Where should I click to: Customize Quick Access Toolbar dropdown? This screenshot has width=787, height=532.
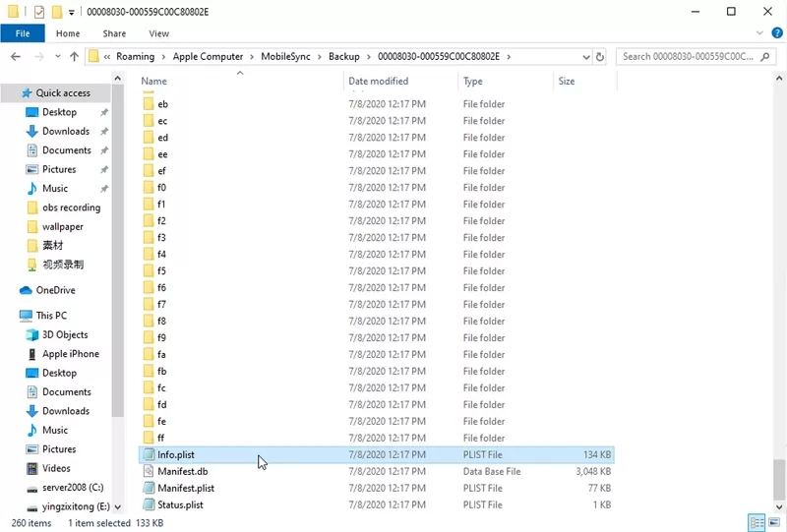(71, 12)
